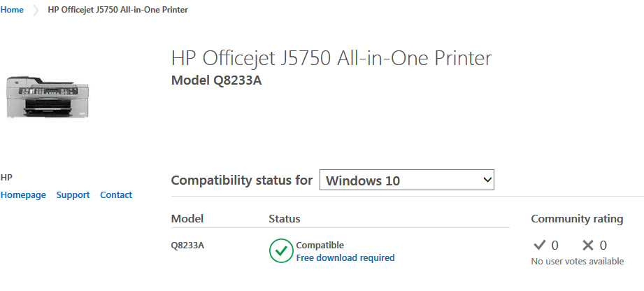Vote with the community rating checkmark
Viewport: 644px width, 291px height.
(x=539, y=246)
